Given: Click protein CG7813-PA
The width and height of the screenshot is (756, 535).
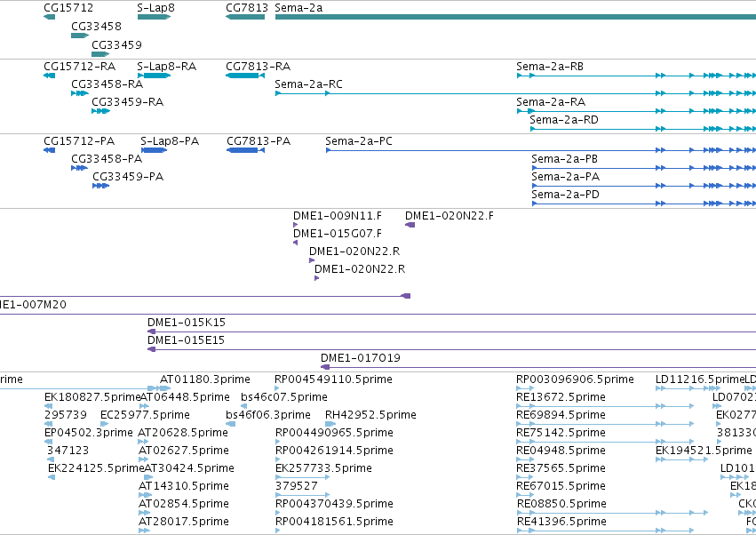Looking at the screenshot, I should tap(259, 141).
